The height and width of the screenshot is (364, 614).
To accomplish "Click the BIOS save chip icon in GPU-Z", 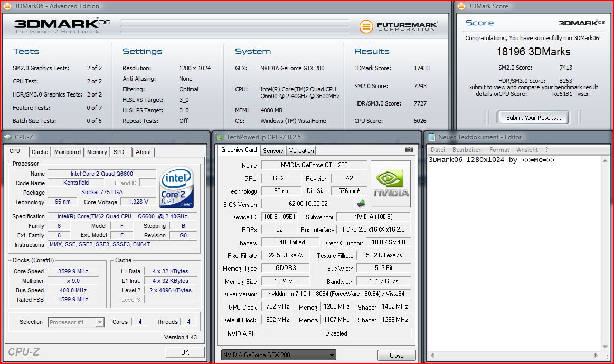I will tap(361, 203).
